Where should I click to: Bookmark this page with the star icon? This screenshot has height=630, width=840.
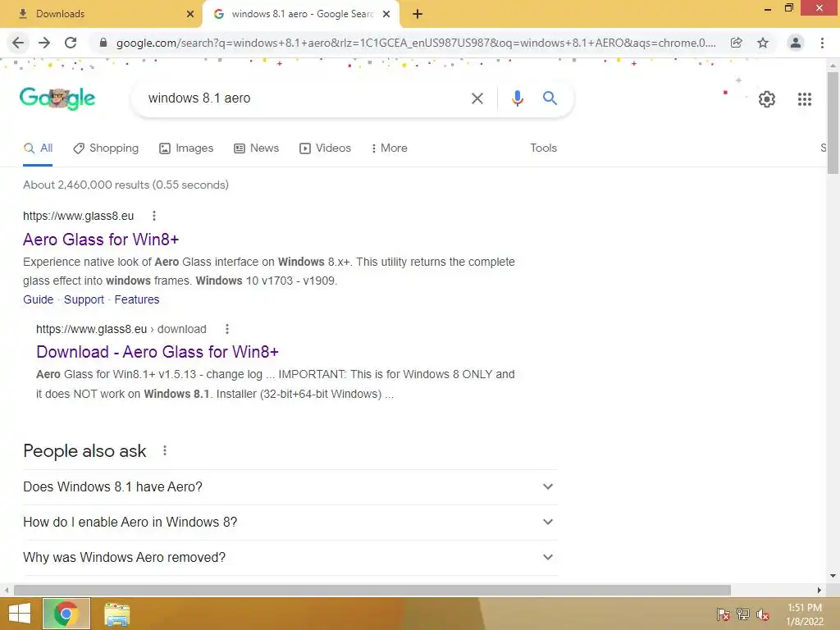[x=763, y=43]
